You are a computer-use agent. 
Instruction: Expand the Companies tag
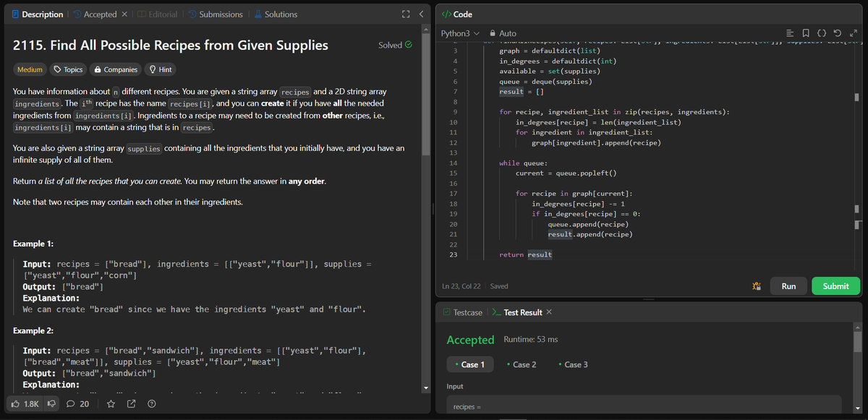(x=116, y=69)
